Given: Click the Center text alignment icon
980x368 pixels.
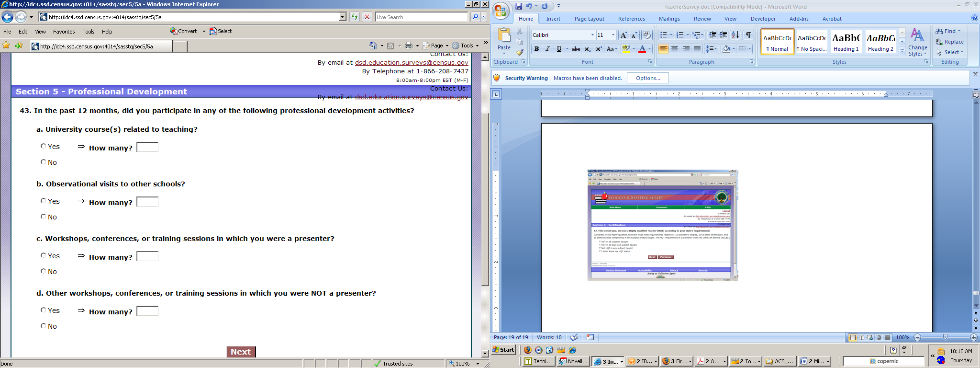Looking at the screenshot, I should [x=675, y=49].
